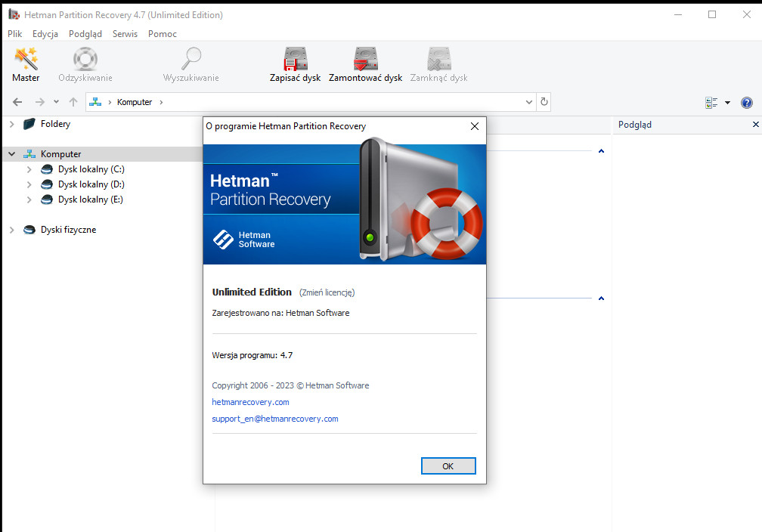
Task: Close the Podgląd preview panel
Action: click(x=756, y=125)
